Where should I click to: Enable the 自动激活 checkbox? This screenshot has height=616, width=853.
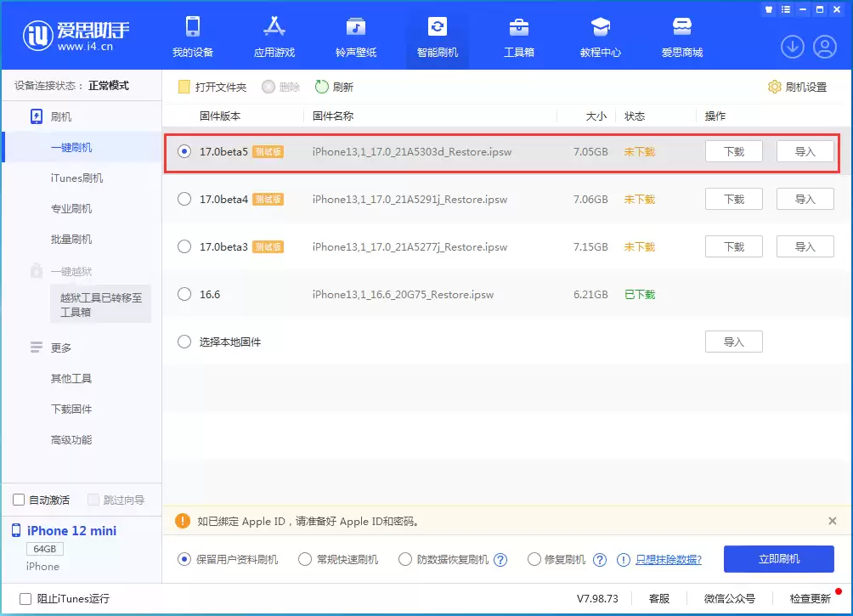pos(19,500)
